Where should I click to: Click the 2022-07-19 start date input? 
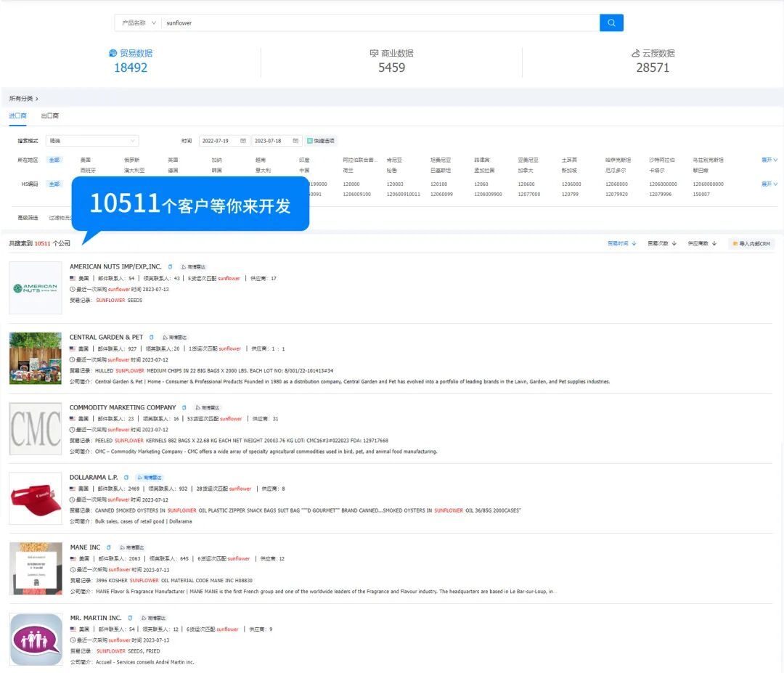coord(224,141)
